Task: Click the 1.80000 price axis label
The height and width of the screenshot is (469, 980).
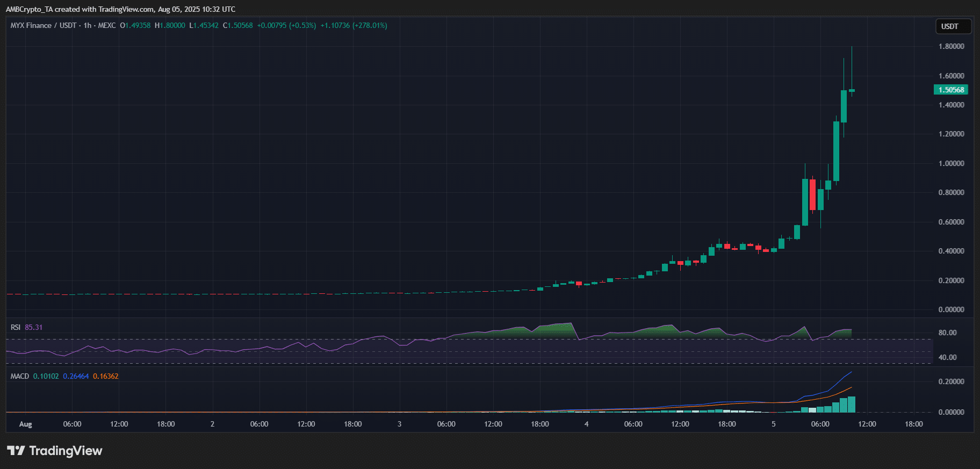Action: pos(951,46)
